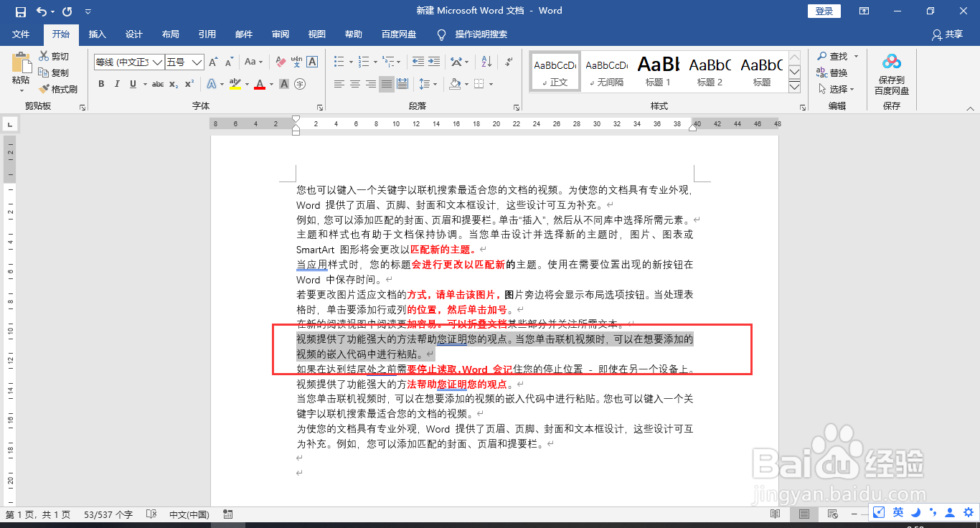Open the font name 等线 dropdown
The width and height of the screenshot is (980, 528).
tap(157, 62)
